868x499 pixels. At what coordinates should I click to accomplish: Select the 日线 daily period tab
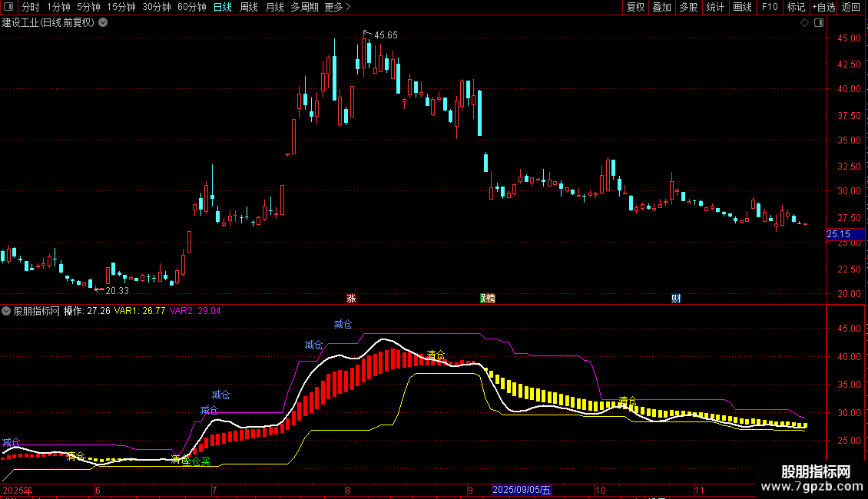223,7
